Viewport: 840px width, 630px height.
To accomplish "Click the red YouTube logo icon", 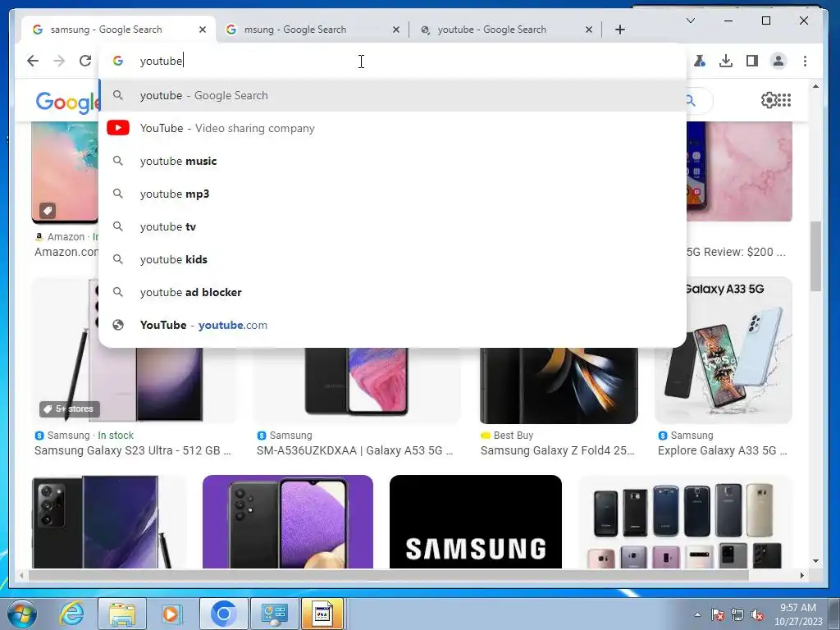I will [x=118, y=128].
